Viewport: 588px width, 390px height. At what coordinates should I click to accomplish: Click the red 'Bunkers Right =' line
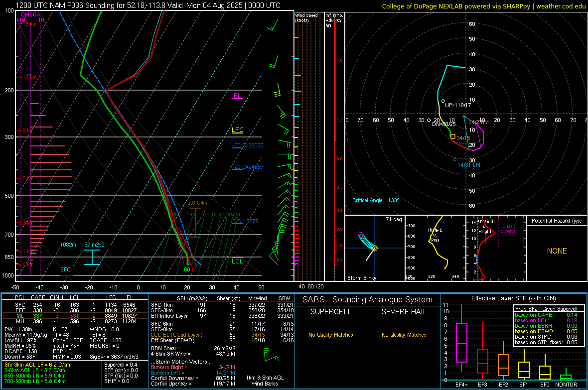pyautogui.click(x=193, y=368)
